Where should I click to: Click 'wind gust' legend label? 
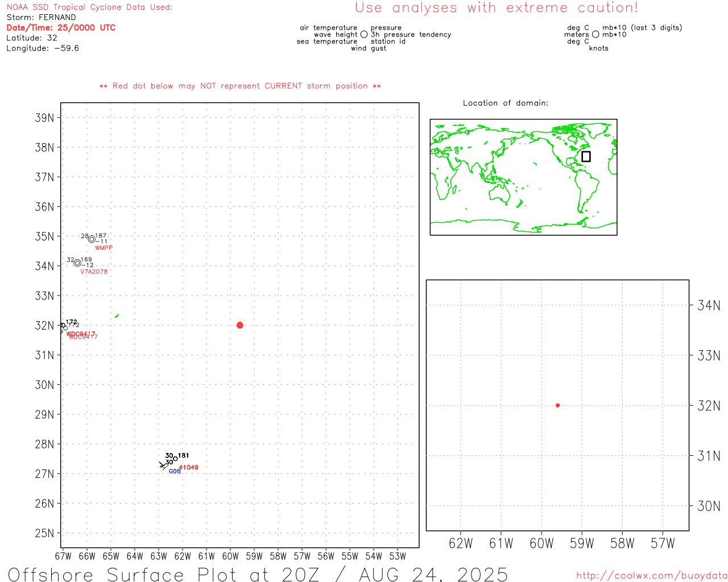click(x=369, y=48)
